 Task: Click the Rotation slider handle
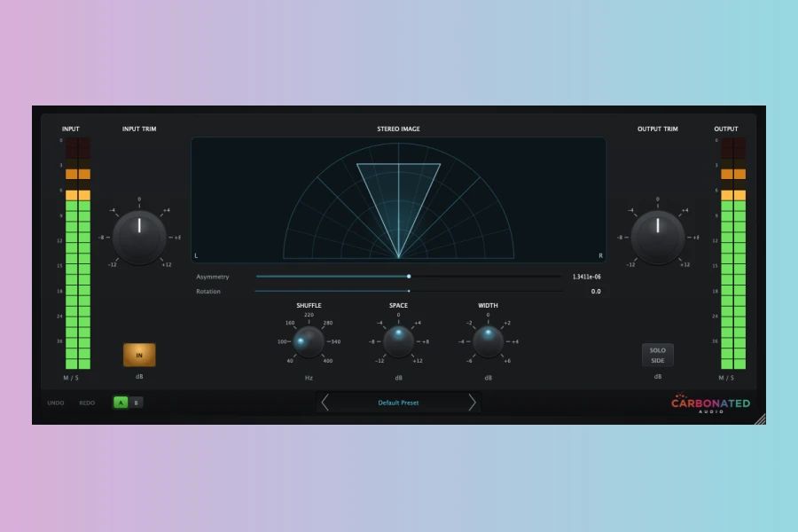(409, 291)
